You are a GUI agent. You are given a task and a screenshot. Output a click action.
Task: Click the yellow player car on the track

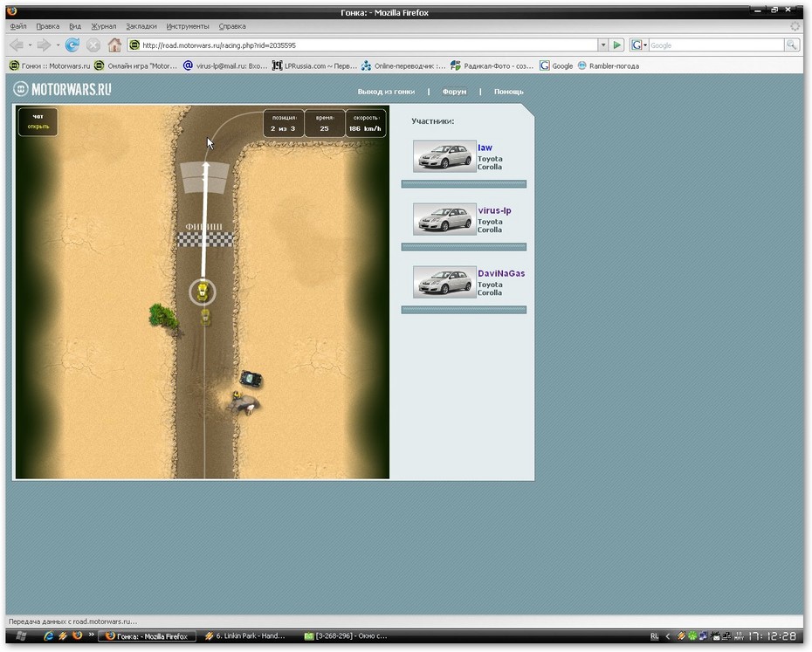click(203, 292)
